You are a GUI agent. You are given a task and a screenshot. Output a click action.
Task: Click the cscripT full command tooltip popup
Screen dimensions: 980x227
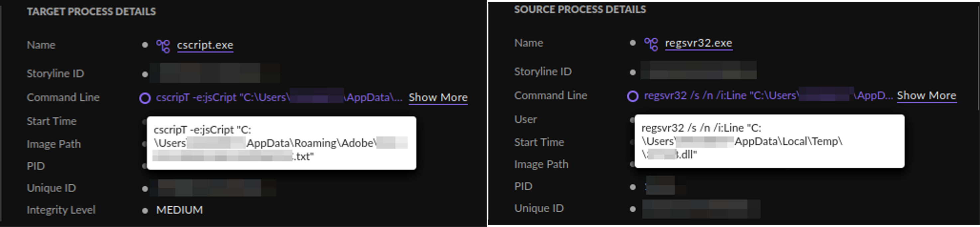point(281,143)
